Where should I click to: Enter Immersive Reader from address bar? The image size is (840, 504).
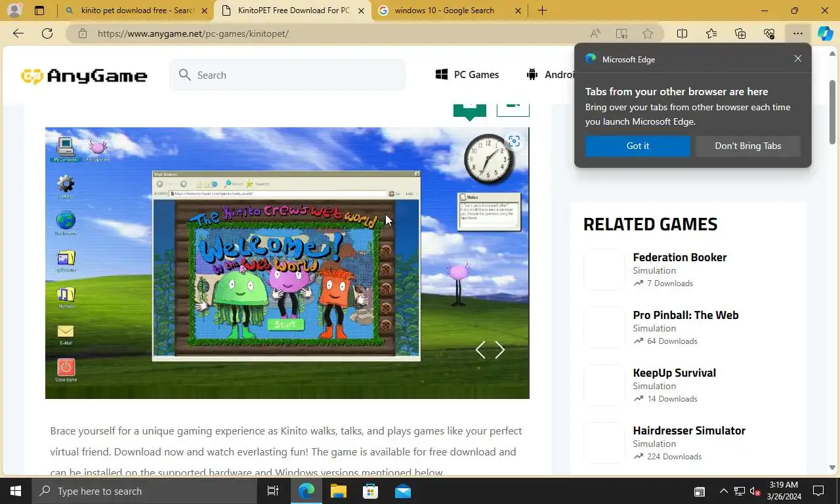click(621, 33)
